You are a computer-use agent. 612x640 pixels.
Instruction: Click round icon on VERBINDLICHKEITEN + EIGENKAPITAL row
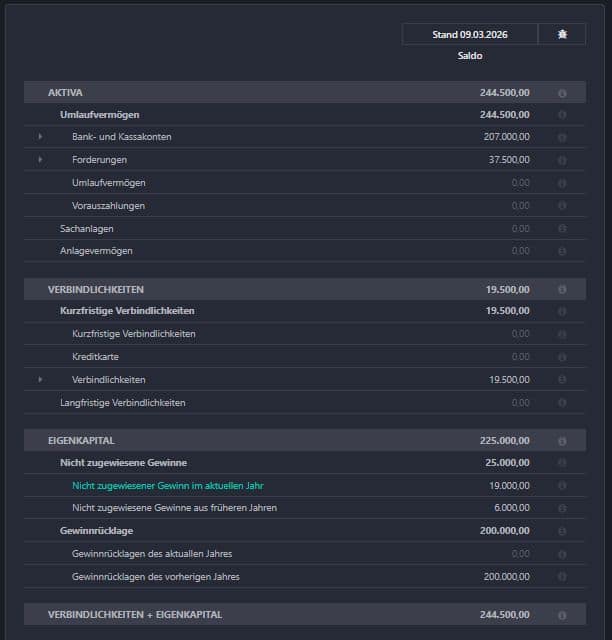(562, 615)
